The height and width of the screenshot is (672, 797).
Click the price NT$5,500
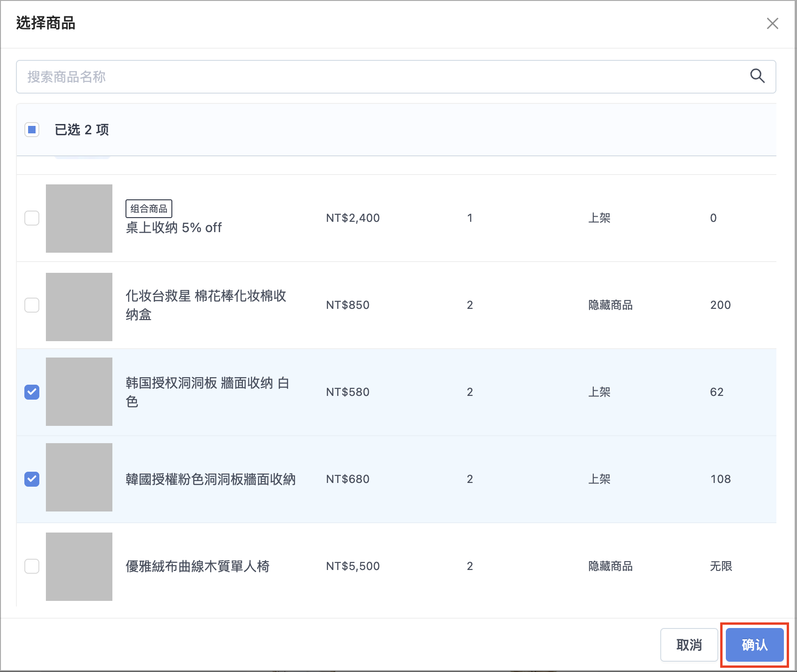click(353, 566)
